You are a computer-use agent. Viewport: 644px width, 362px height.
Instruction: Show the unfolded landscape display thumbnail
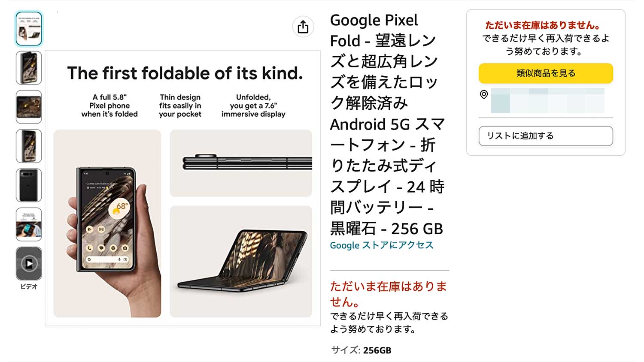[x=29, y=107]
